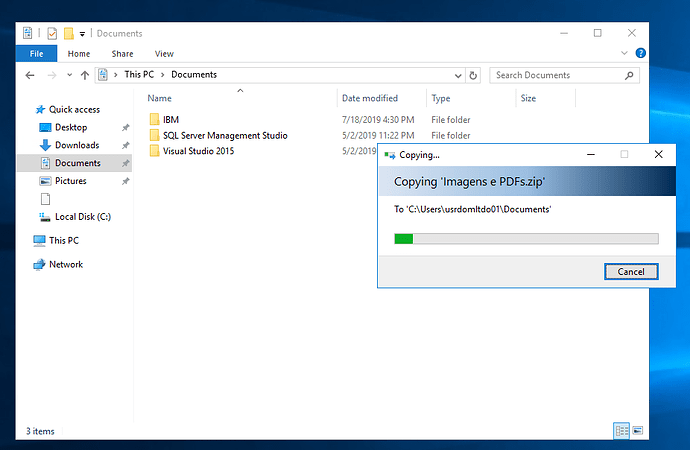Refresh the Documents folder view
This screenshot has width=690, height=450.
click(x=473, y=76)
